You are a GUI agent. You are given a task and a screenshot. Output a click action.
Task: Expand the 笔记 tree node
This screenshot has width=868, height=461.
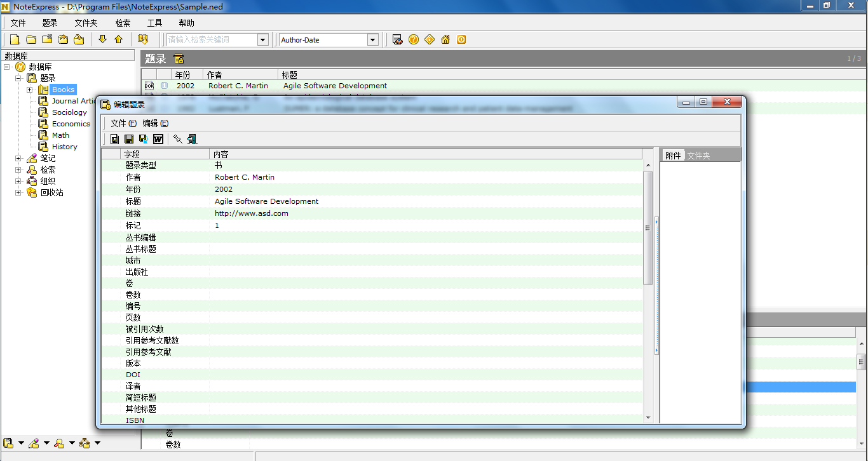18,158
